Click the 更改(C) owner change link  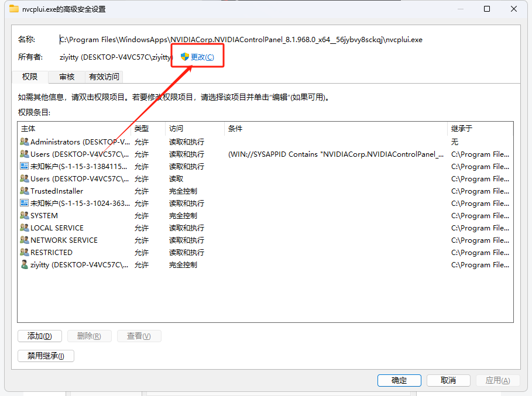pos(202,57)
